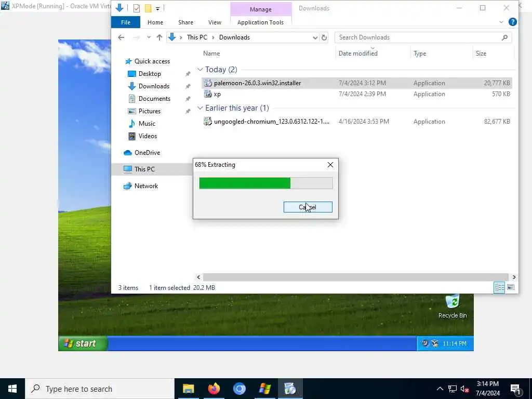Open the View ribbon tab
The width and height of the screenshot is (532, 399).
tap(215, 22)
